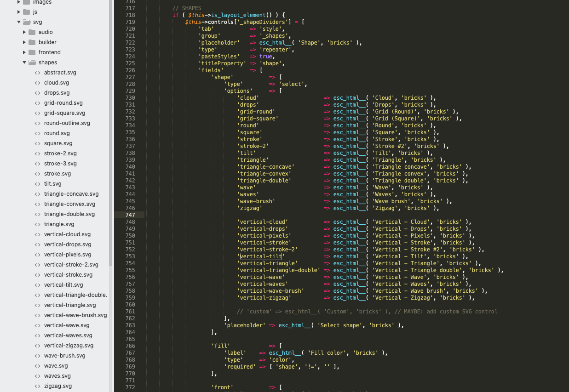Image resolution: width=569 pixels, height=392 pixels.
Task: Expand the builder folder arrow
Action: click(x=24, y=42)
